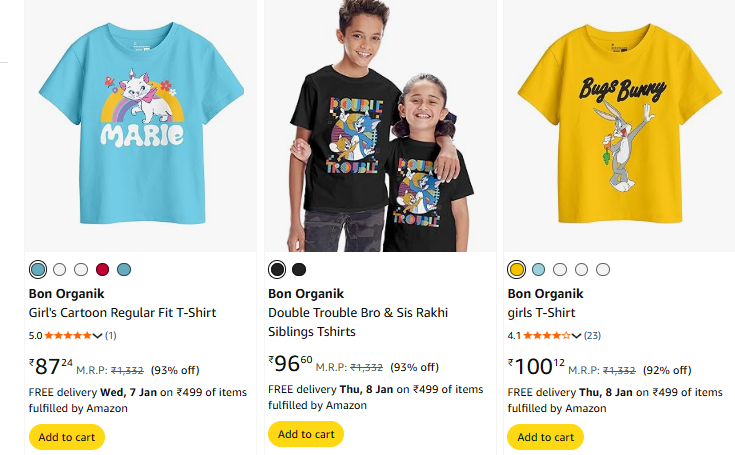Open the 'girls T-Shirt' product title link
Image resolution: width=735 pixels, height=455 pixels.
click(x=541, y=313)
